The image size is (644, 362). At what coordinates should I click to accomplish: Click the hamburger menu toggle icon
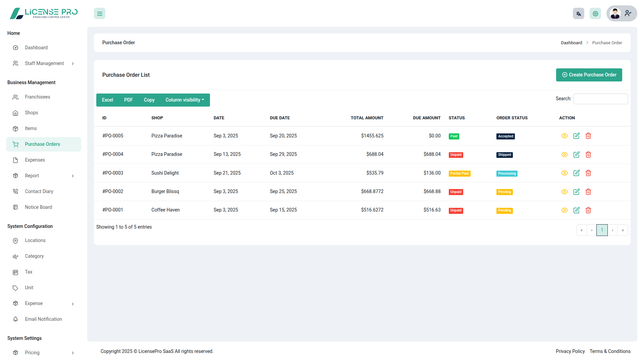click(x=100, y=14)
